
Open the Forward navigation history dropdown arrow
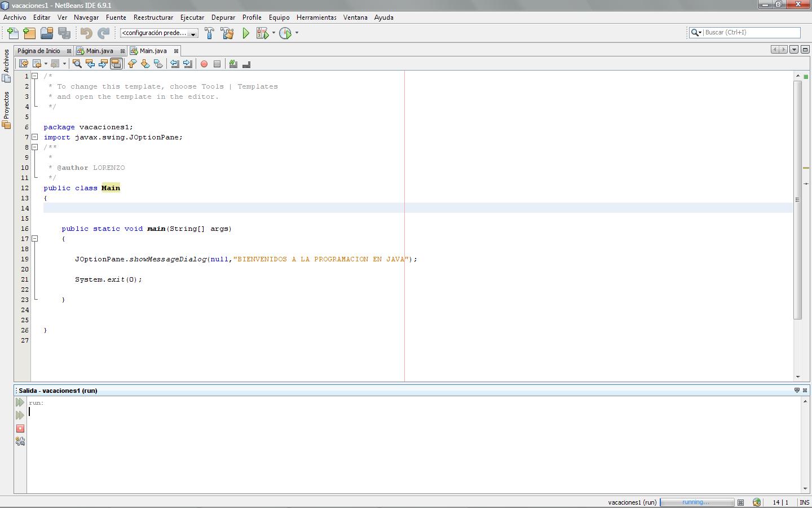click(64, 64)
